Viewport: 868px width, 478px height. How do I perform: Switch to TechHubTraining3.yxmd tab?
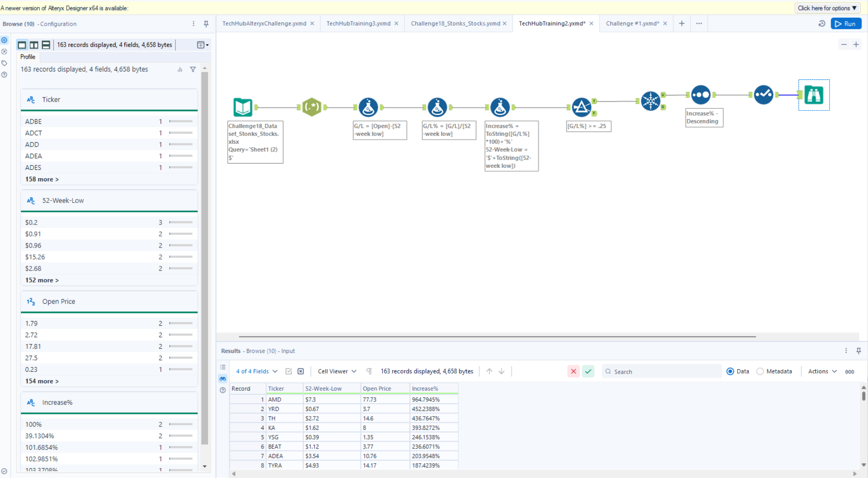[x=358, y=23]
